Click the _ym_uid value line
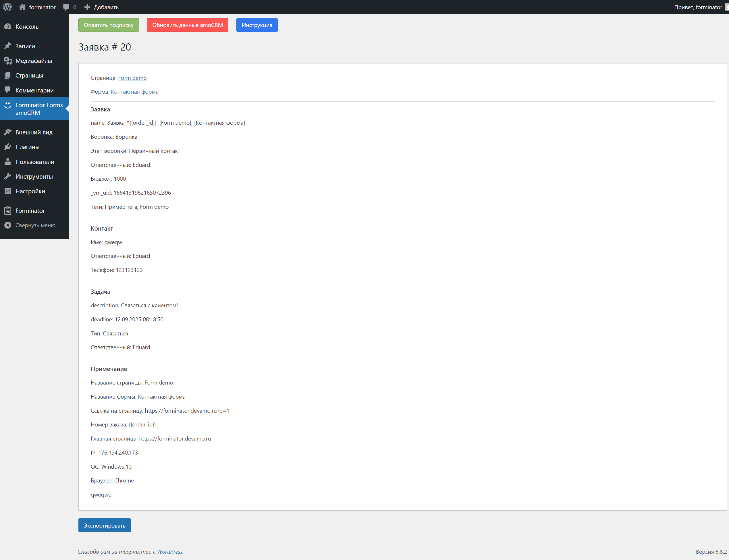Viewport: 729px width, 560px height. [x=131, y=193]
